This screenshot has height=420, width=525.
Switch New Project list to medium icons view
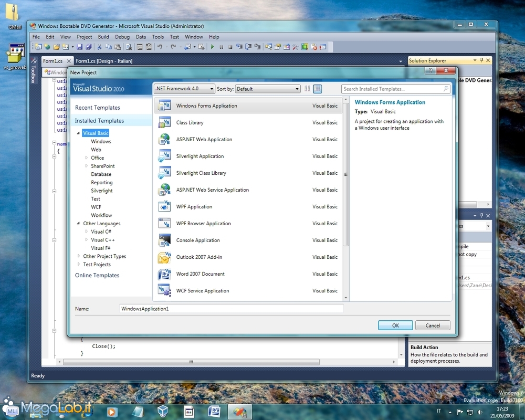point(318,89)
